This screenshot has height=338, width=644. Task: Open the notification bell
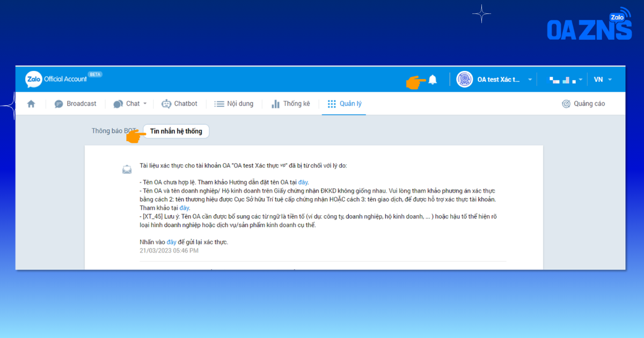tap(433, 80)
